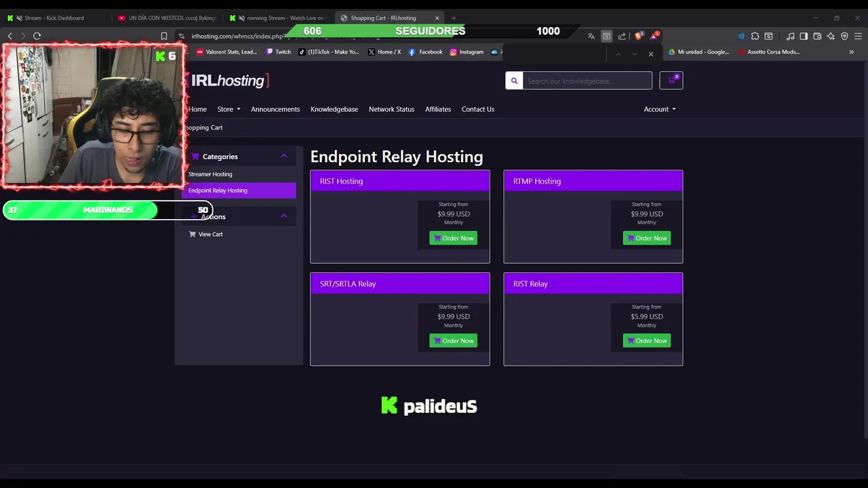Click the find-in-page icon in address bar
The width and height of the screenshot is (868, 488).
point(607,36)
